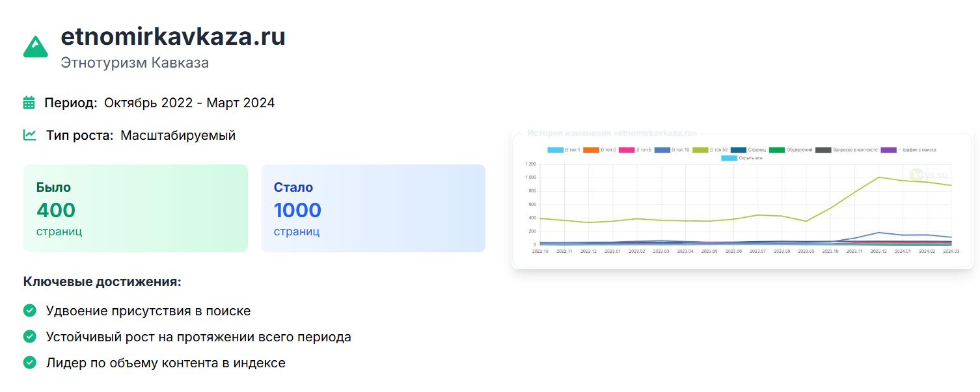
Task: Click the 'Стало 1000 страниц' card
Action: click(373, 208)
